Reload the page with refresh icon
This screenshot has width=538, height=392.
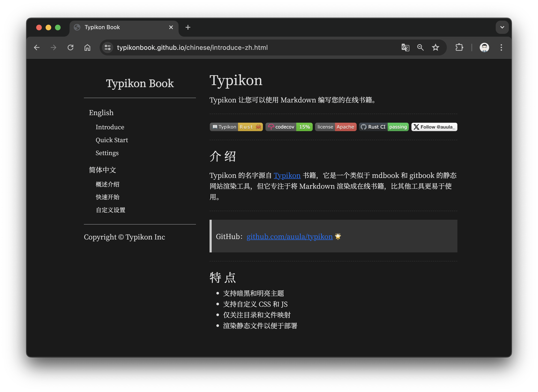coord(70,47)
